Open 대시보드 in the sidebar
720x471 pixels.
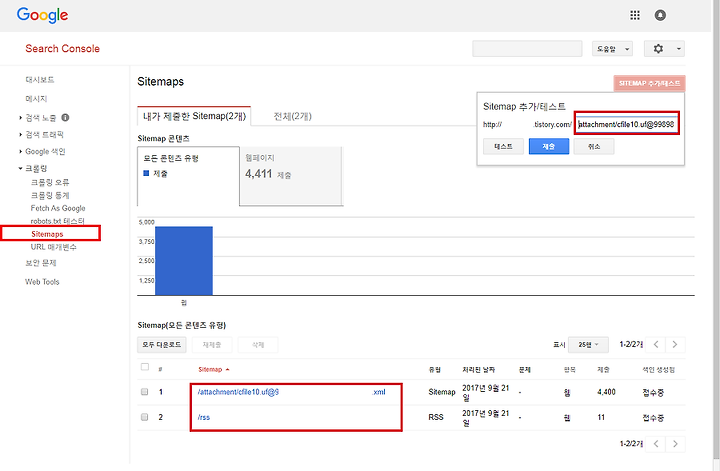[x=39, y=80]
